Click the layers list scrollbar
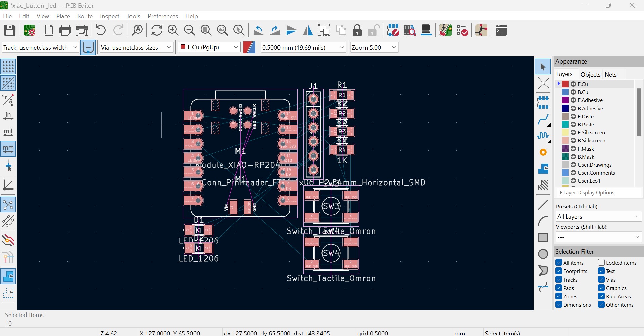 (x=638, y=113)
